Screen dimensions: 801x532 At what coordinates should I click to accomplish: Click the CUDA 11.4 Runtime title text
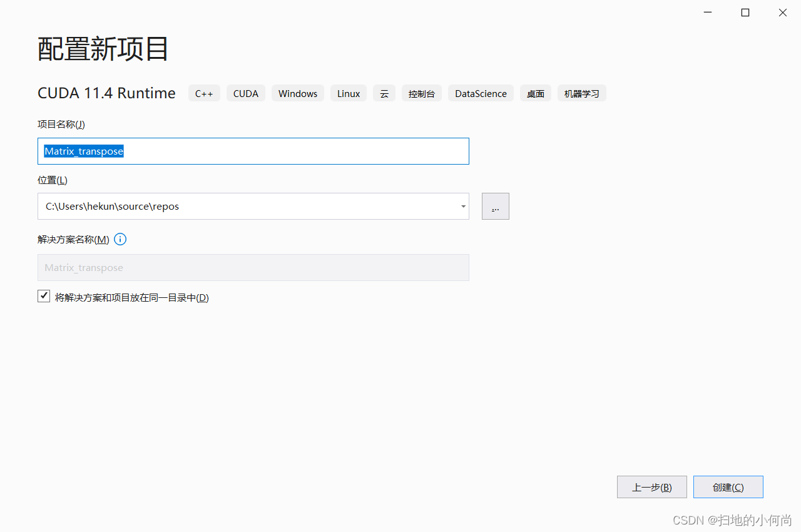pos(106,93)
